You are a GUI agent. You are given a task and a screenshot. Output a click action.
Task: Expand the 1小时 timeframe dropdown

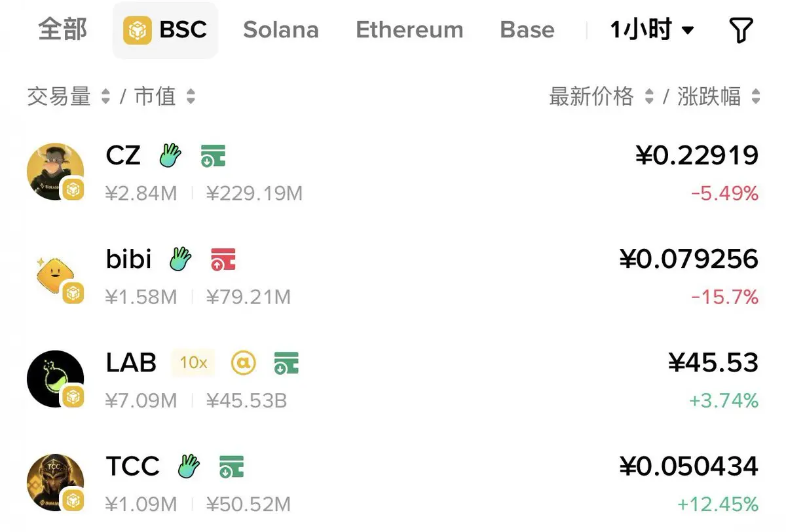[652, 30]
